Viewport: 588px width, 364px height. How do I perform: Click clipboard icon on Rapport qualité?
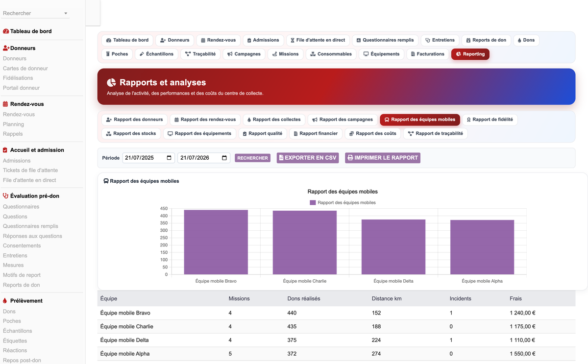click(245, 133)
